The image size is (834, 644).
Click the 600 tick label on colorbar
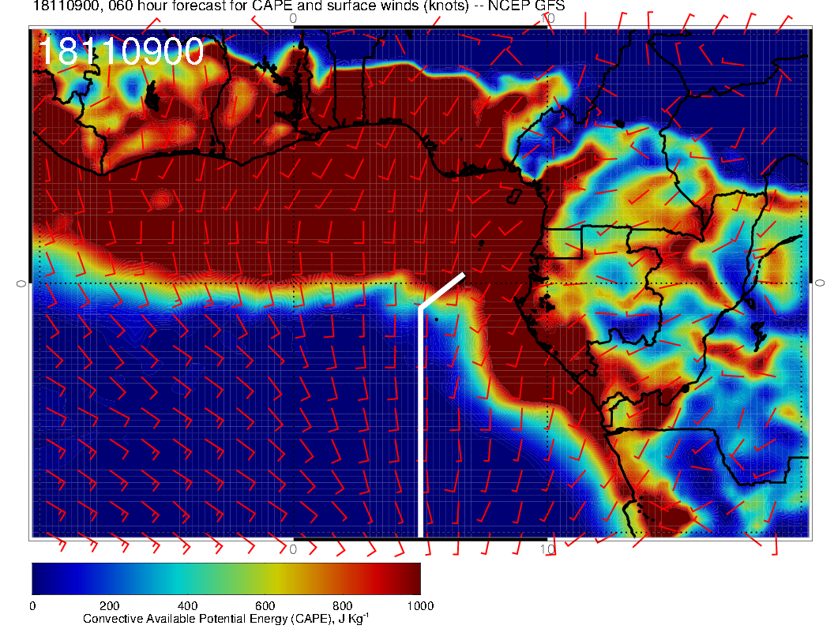[x=265, y=606]
